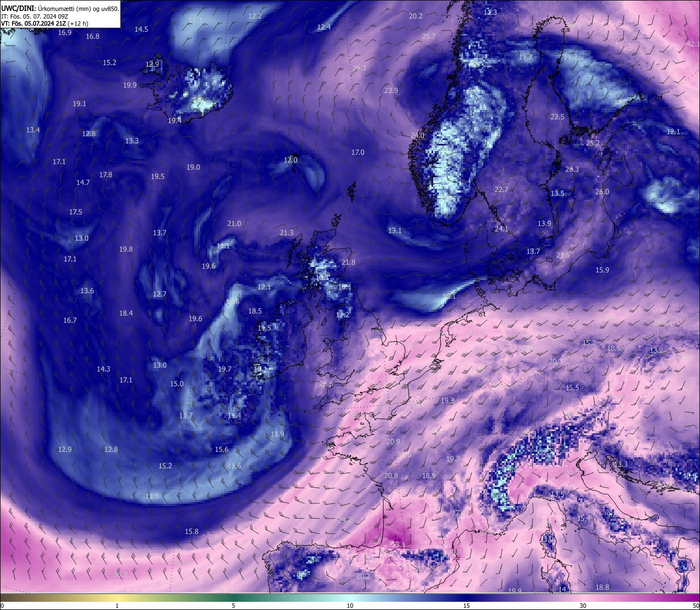Viewport: 700px width, 610px height.
Task: Click the map value 18.9
Action: pyautogui.click(x=429, y=476)
